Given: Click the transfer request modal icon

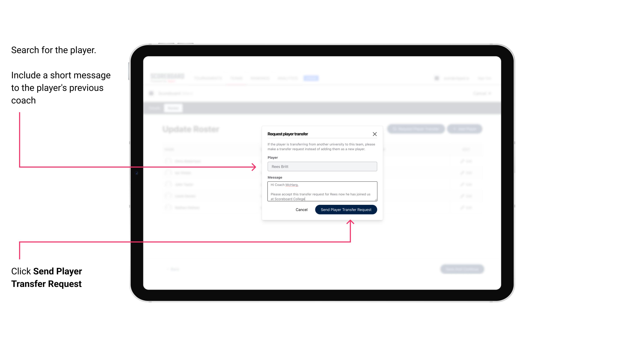Looking at the screenshot, I should pos(374,134).
